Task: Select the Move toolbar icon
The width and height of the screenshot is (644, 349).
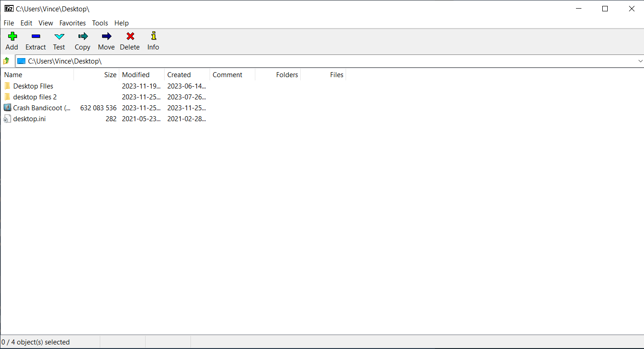Action: click(106, 40)
